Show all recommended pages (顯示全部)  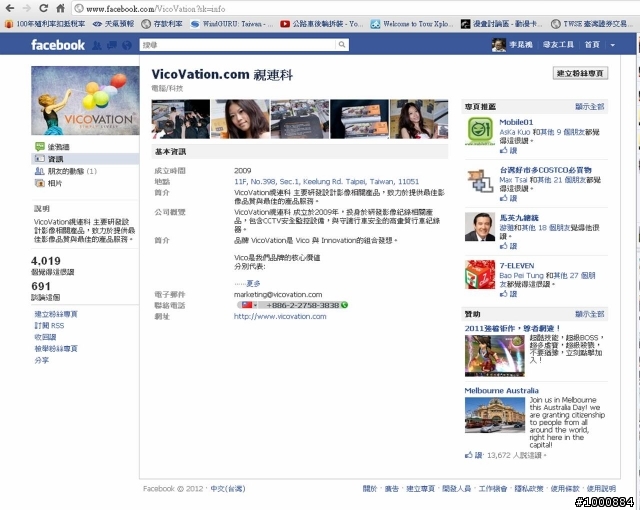(x=589, y=107)
